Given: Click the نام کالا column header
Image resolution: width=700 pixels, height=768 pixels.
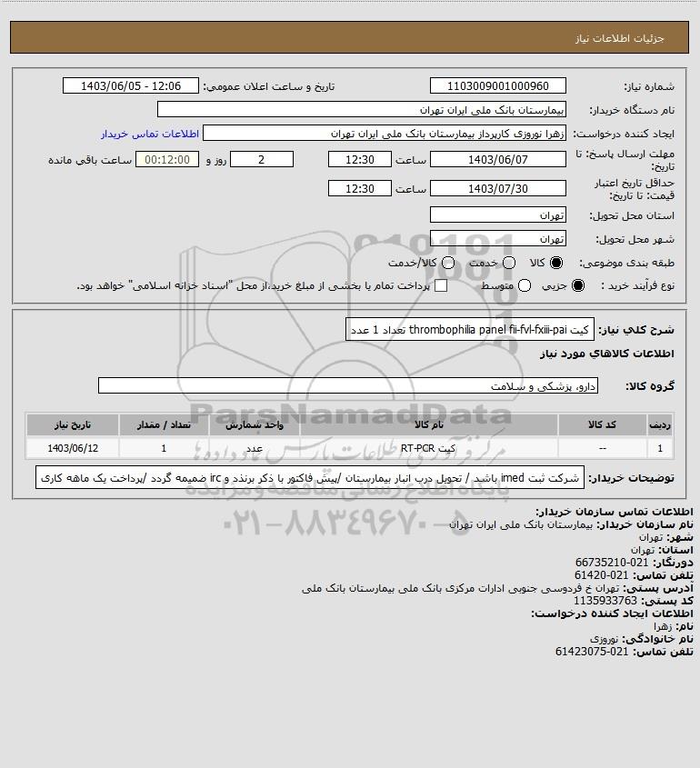Looking at the screenshot, I should (x=428, y=425).
